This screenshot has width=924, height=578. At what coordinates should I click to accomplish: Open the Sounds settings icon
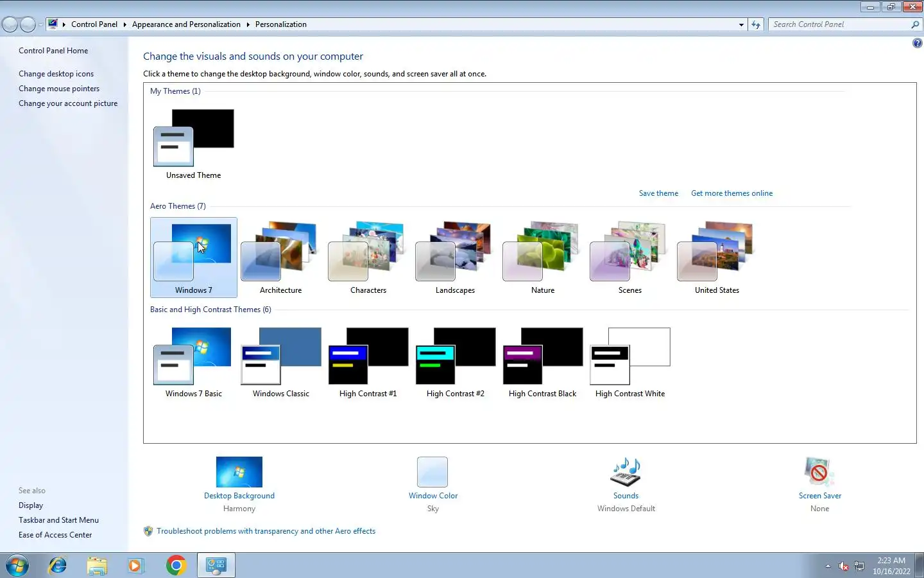pyautogui.click(x=626, y=472)
